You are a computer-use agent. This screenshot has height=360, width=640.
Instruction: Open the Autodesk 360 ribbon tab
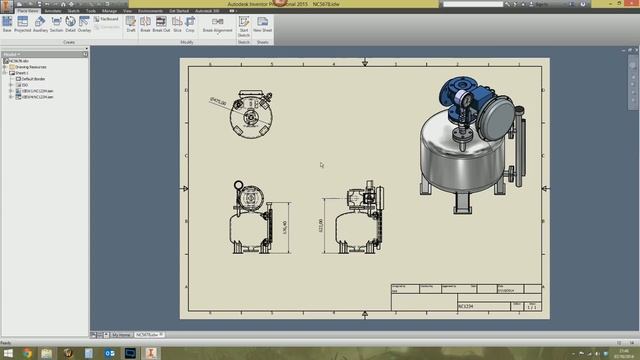pyautogui.click(x=207, y=11)
